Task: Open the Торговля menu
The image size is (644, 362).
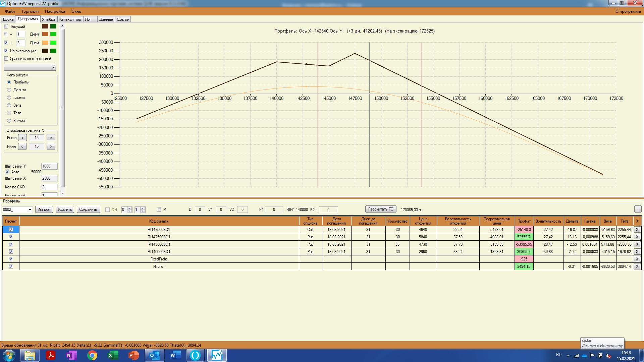Action: 30,11
